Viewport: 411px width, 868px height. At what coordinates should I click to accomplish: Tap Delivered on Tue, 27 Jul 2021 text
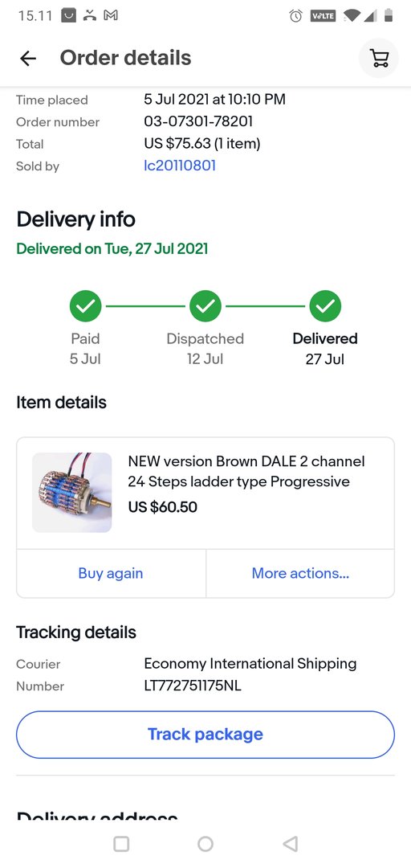click(x=112, y=248)
